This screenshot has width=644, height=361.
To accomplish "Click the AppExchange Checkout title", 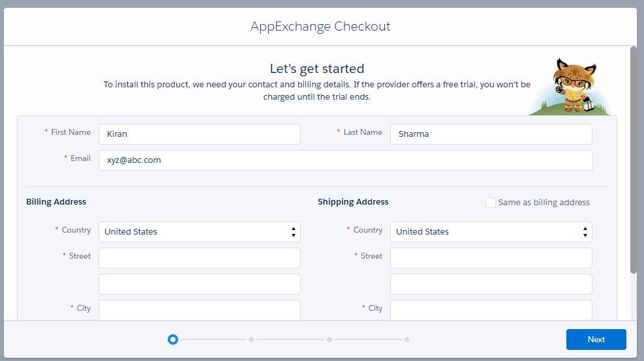I will click(320, 26).
